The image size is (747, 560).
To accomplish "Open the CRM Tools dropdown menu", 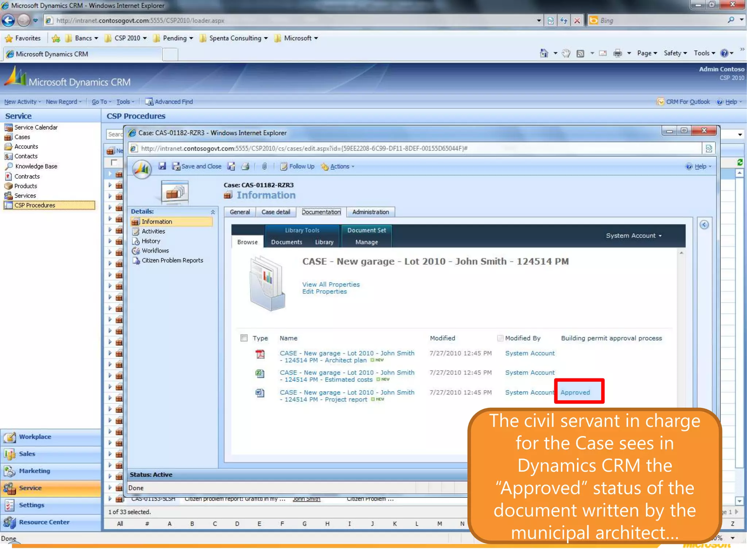I will coord(125,102).
